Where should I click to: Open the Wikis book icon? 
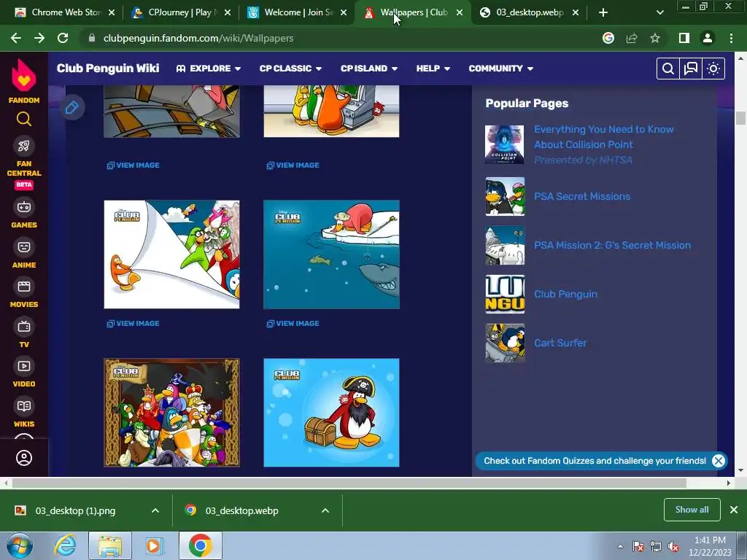pyautogui.click(x=24, y=406)
